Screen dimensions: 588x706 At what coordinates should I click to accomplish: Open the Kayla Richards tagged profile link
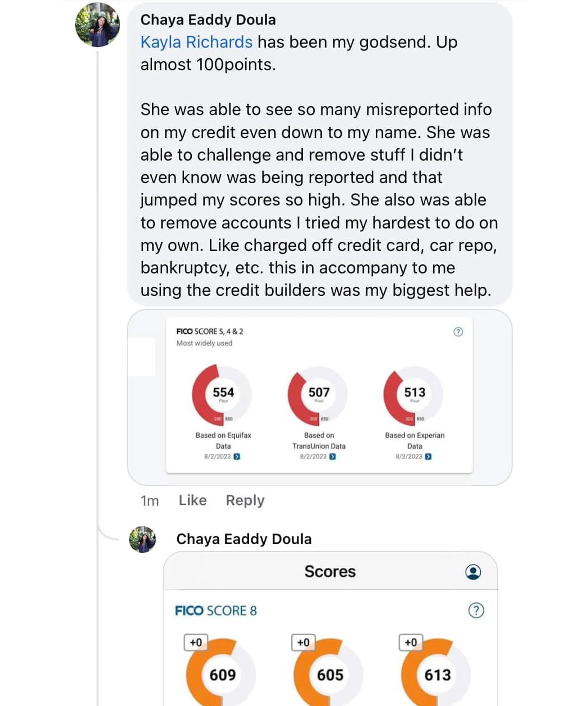(196, 42)
